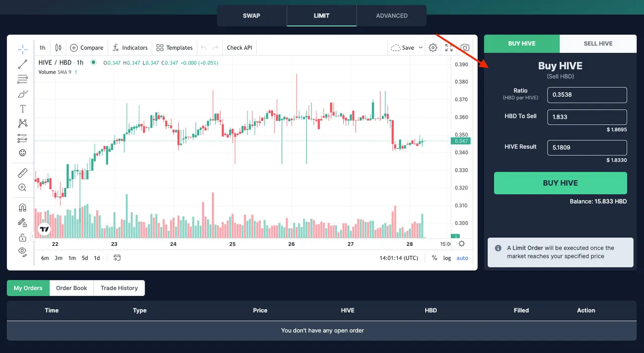
Task: Select the brush drawing tool
Action: [x=23, y=94]
